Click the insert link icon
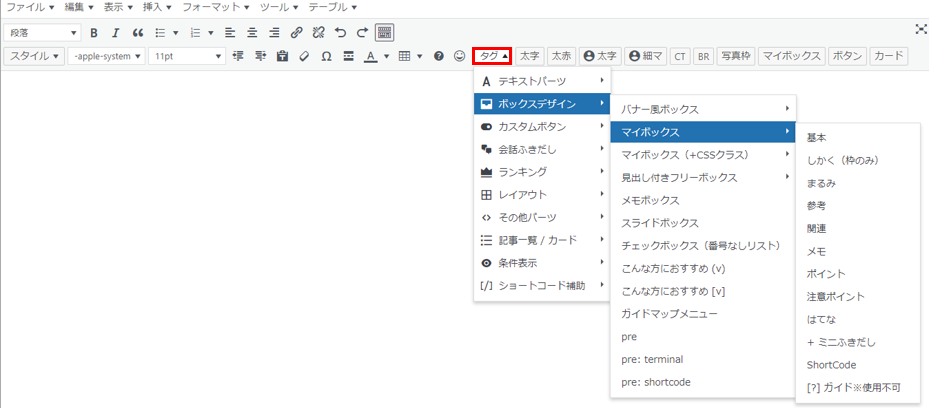The height and width of the screenshot is (408, 929). click(296, 32)
